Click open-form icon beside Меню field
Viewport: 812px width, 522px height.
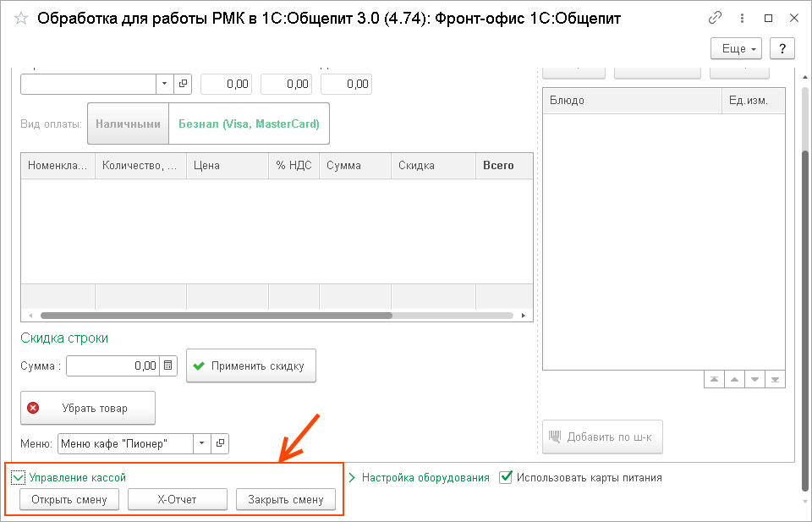click(220, 443)
